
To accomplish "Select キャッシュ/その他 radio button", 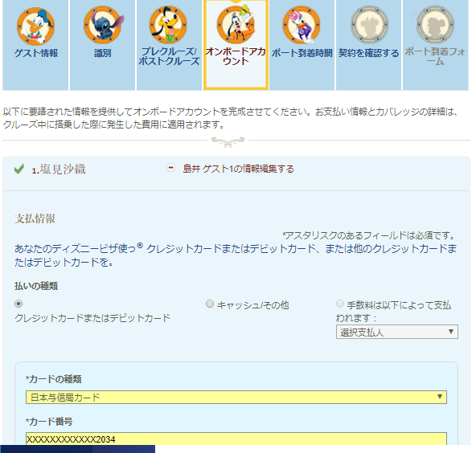I will 210,304.
